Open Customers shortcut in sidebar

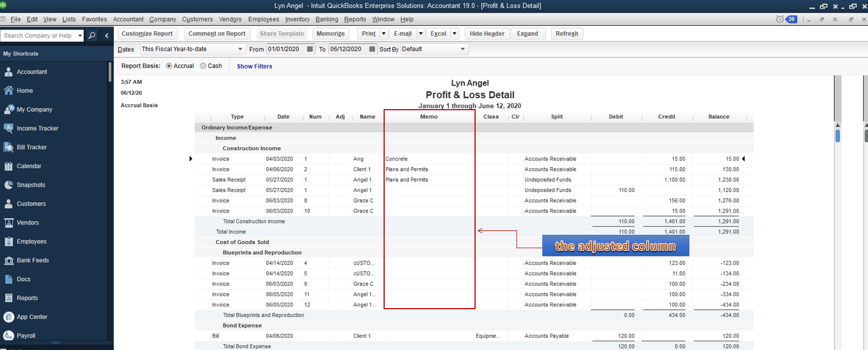[x=31, y=204]
